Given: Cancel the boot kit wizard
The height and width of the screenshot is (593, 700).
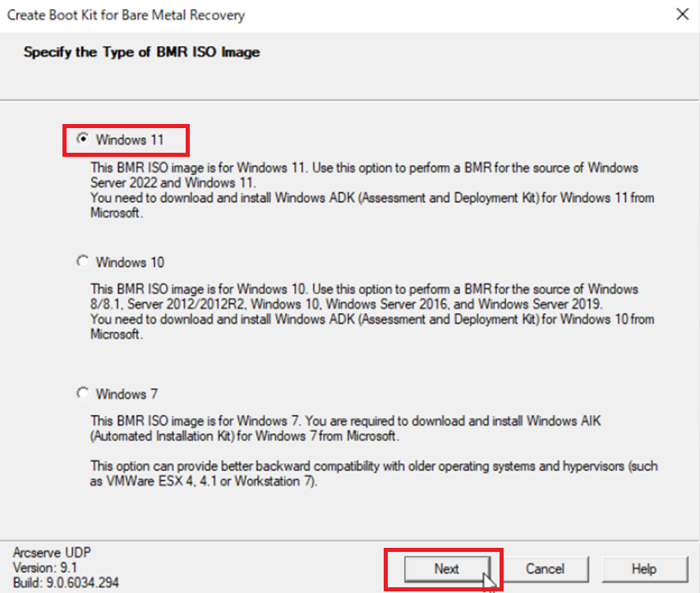Looking at the screenshot, I should point(545,569).
